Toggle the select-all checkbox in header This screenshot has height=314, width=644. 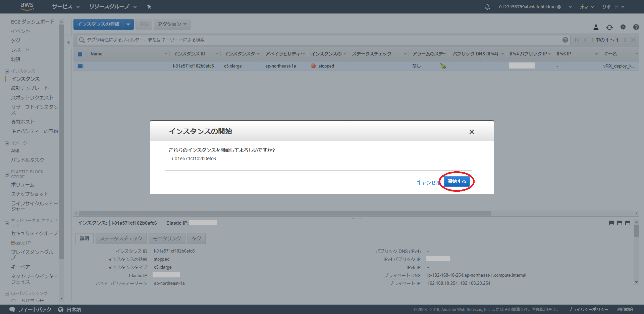[80, 54]
